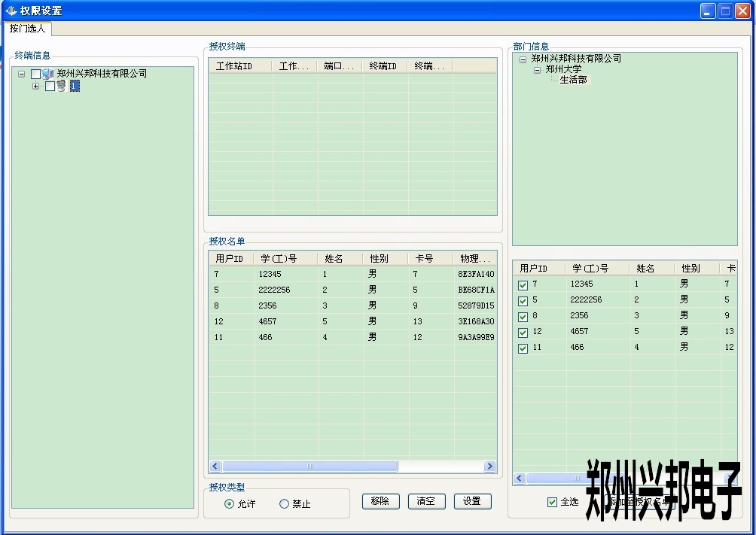The image size is (756, 535).
Task: Select authorized row with 学号 4657
Action: pyautogui.click(x=353, y=321)
